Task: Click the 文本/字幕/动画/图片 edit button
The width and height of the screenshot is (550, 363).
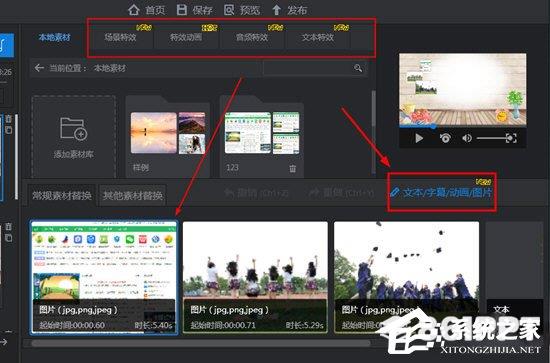Action: [441, 192]
